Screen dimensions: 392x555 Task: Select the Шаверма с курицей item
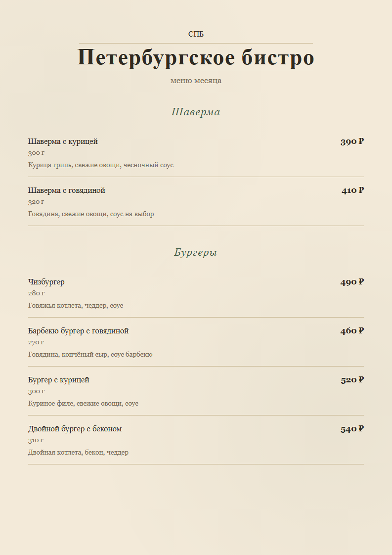pyautogui.click(x=63, y=141)
